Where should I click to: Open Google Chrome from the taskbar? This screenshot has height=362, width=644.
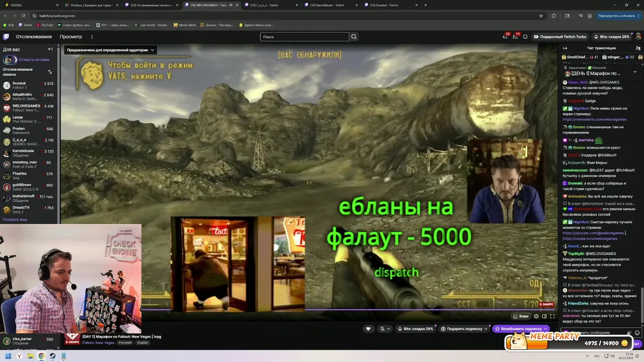(x=41, y=356)
